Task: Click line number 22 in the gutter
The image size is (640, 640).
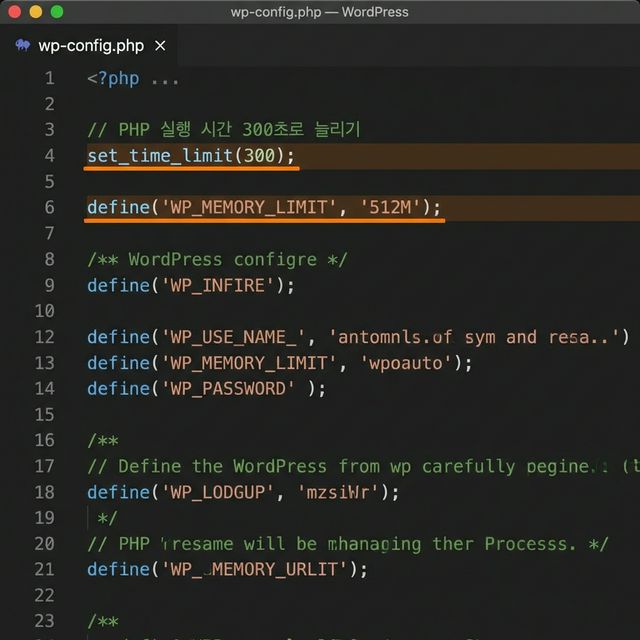Action: (x=44, y=596)
